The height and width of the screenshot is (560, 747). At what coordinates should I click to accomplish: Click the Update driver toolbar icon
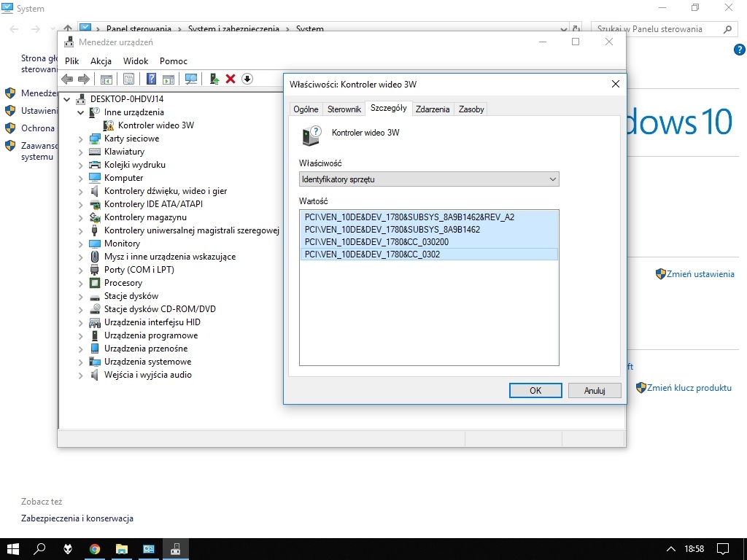click(x=214, y=79)
